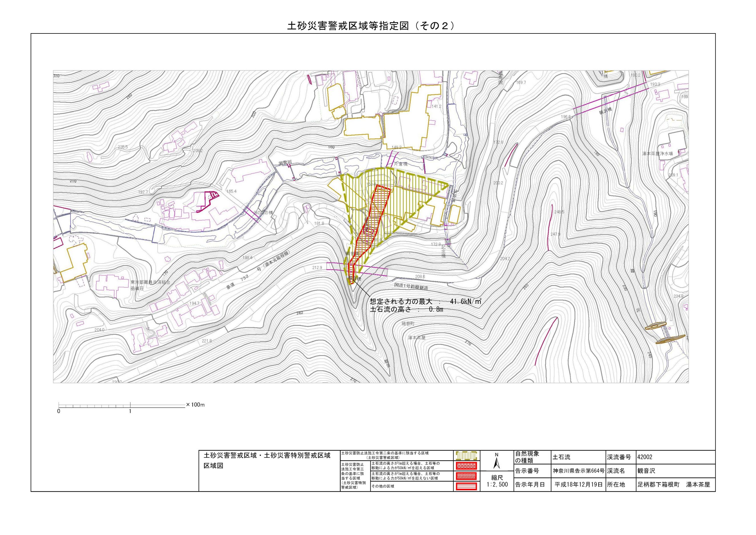Click the notice number '神奈川県告示第664号'
This screenshot has width=756, height=535.
pos(579,471)
